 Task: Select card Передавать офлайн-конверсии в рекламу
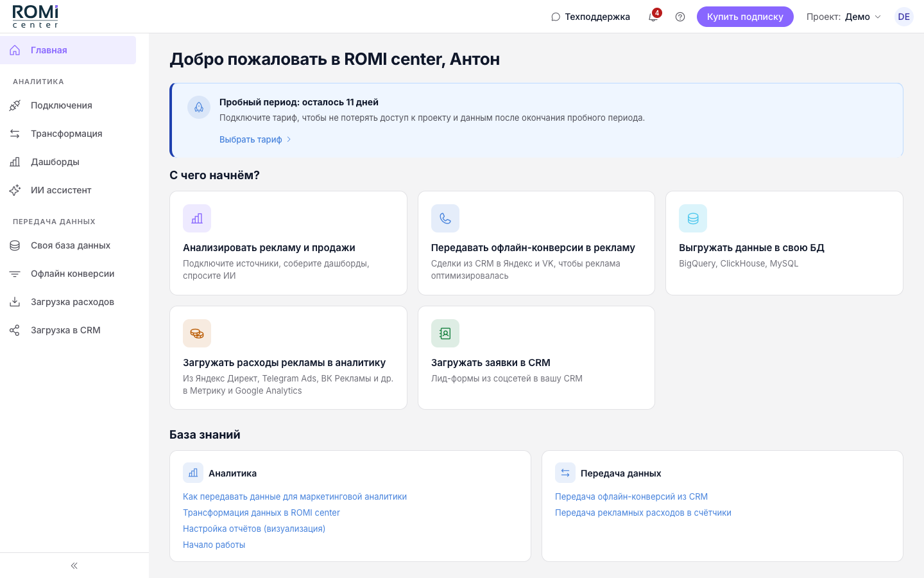(536, 243)
